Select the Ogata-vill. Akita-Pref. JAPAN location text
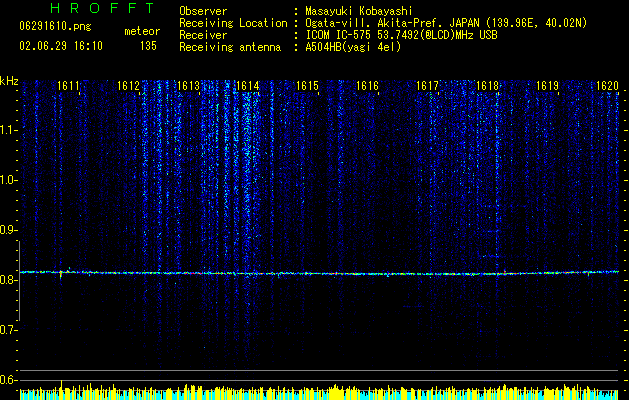Image resolution: width=629 pixels, height=400 pixels. 446,23
